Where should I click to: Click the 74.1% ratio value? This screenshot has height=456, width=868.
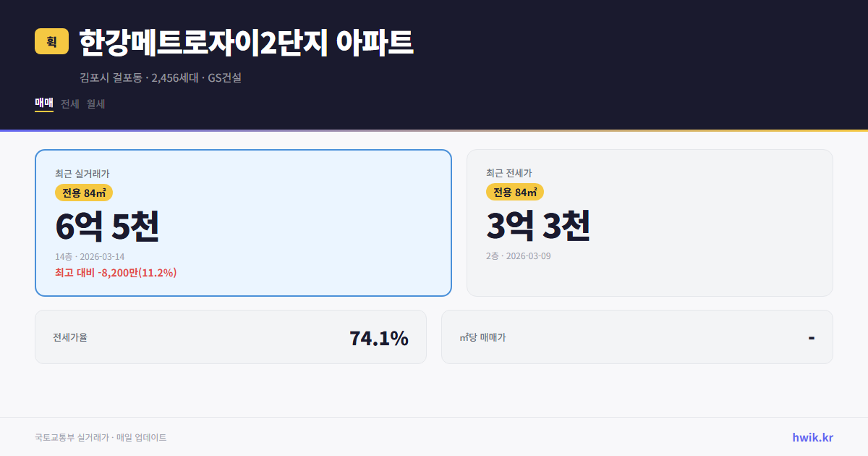(379, 337)
